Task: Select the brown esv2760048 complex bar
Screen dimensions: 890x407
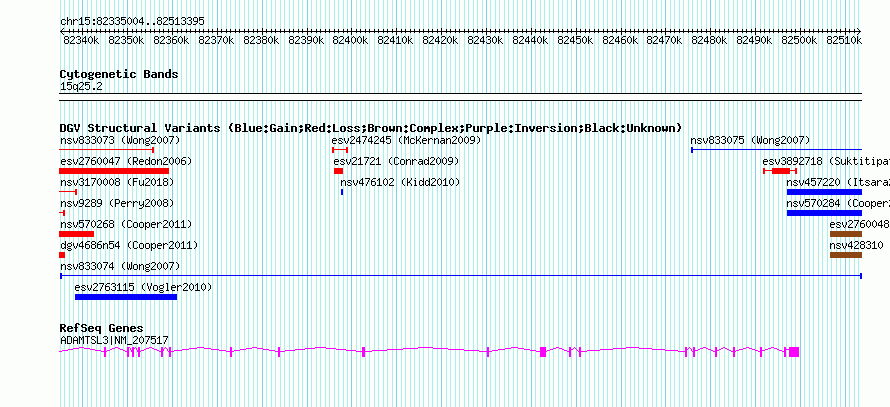Action: pyautogui.click(x=846, y=234)
